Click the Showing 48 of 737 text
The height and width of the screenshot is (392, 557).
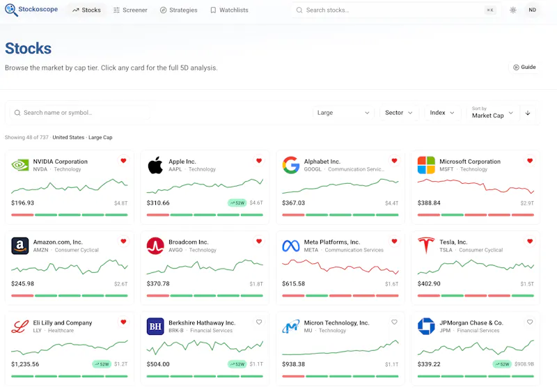[26, 138]
